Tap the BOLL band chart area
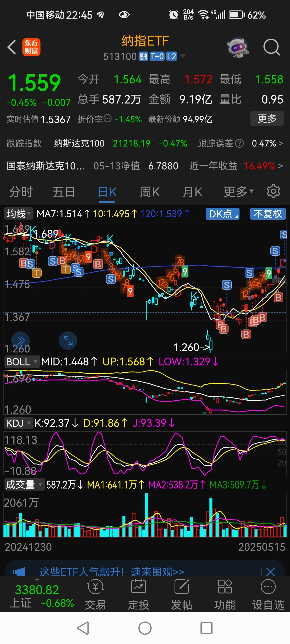The image size is (290, 644). (x=145, y=392)
